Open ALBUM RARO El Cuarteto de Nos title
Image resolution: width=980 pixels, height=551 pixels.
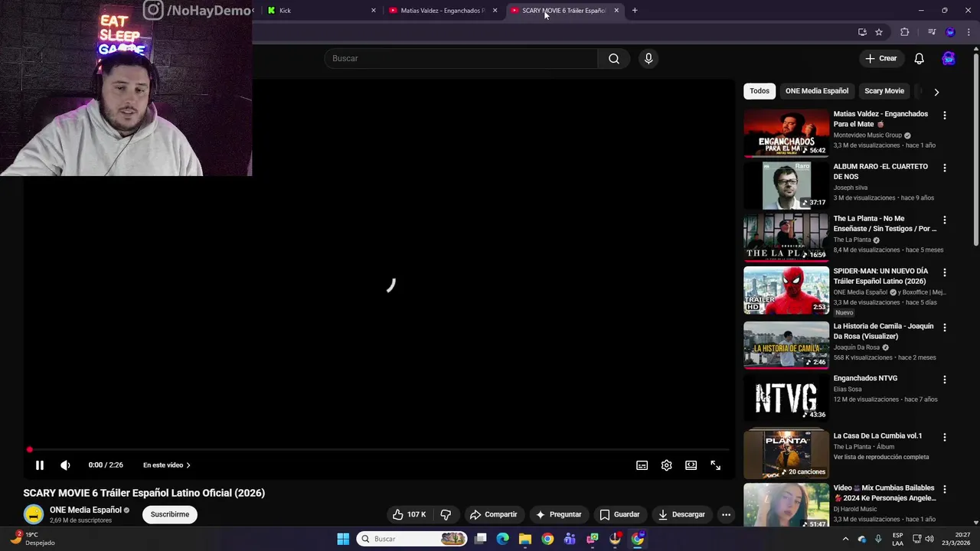click(880, 171)
